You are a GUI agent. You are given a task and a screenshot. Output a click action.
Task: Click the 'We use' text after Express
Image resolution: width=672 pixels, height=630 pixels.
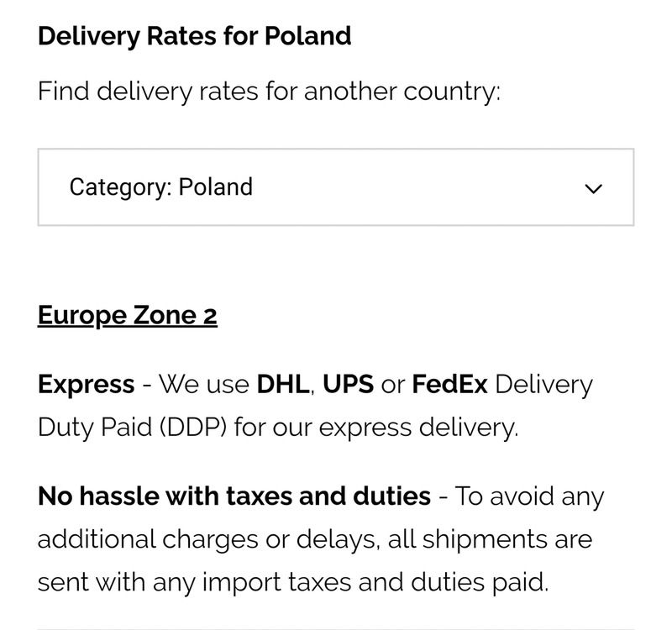[203, 385]
